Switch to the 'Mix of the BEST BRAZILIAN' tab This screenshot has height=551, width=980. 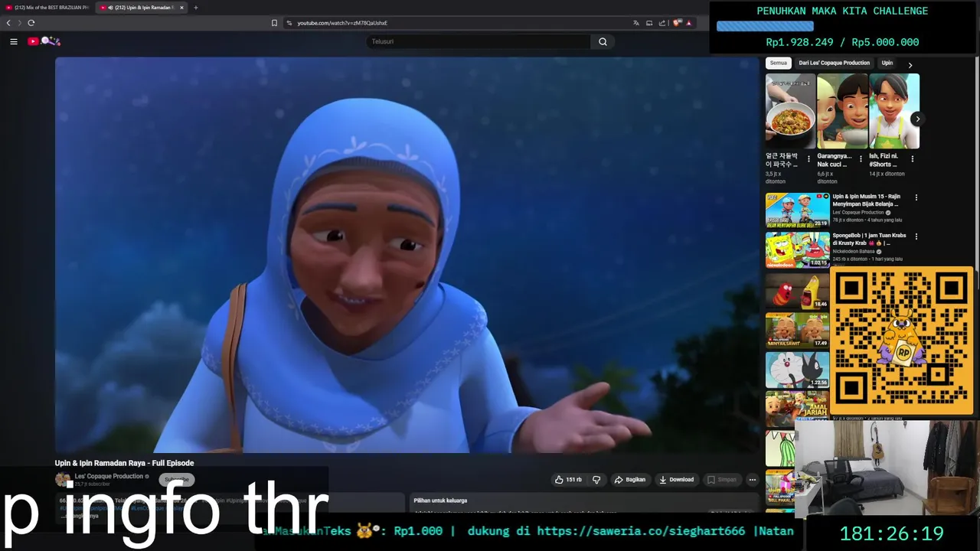click(47, 8)
